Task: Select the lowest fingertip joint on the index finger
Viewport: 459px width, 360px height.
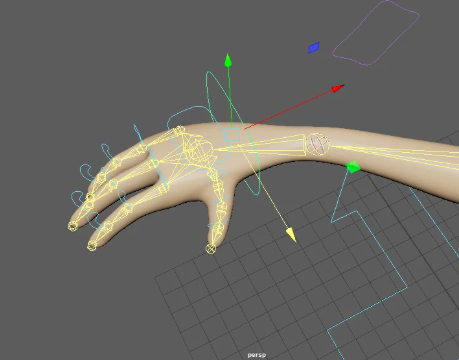Action: (92, 246)
